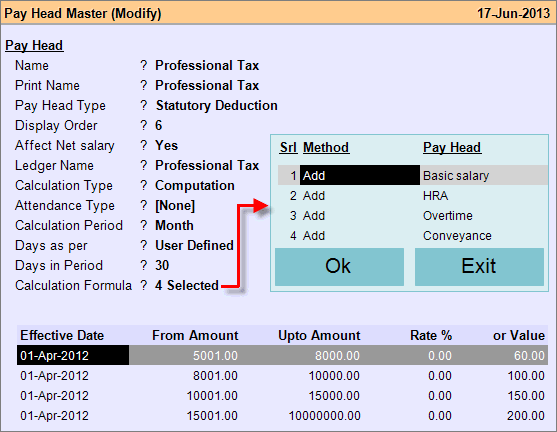Choose the HRA pay head entry
Image resolution: width=557 pixels, height=432 pixels.
point(436,195)
